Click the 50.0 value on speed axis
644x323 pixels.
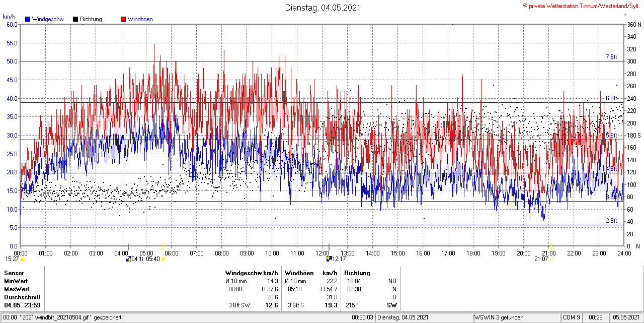tap(12, 61)
